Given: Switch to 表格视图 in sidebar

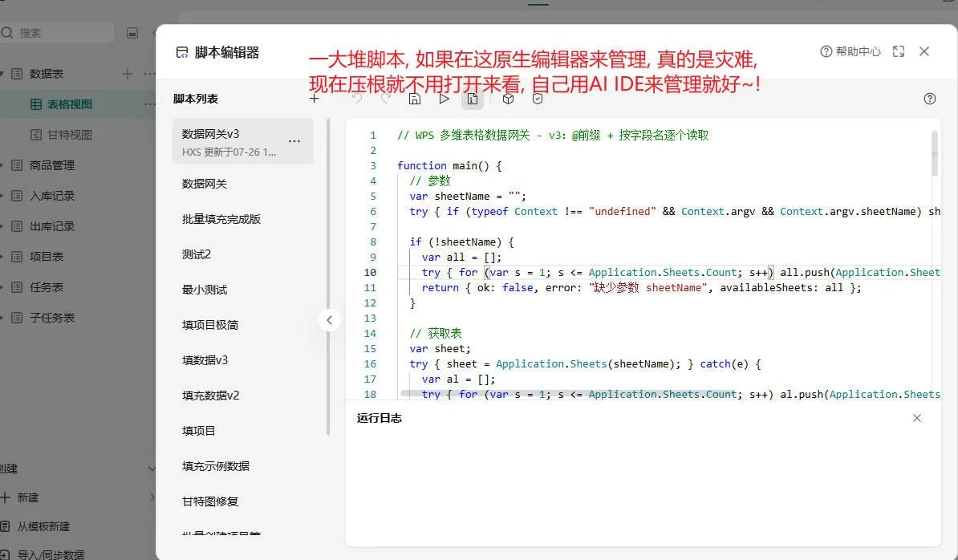Looking at the screenshot, I should coord(69,103).
